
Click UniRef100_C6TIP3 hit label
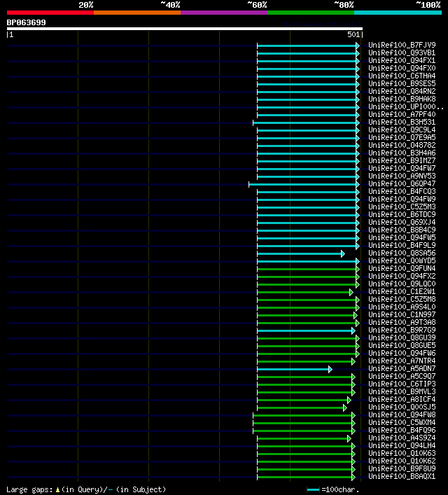[402, 384]
